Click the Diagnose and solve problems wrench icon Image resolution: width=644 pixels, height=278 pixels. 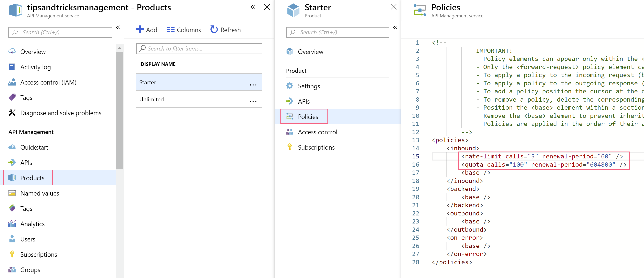pos(12,113)
